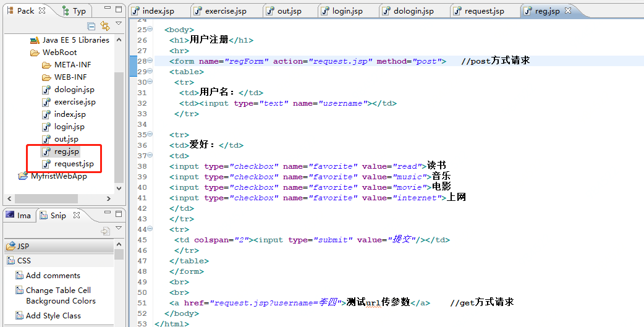The width and height of the screenshot is (644, 327).
Task: Click the 提交 submit value text
Action: pos(401,239)
